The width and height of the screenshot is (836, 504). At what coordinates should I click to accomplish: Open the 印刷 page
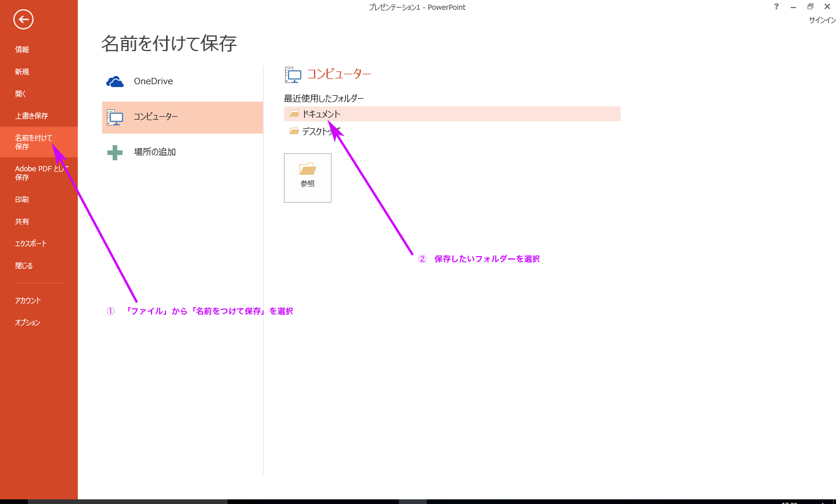(22, 199)
